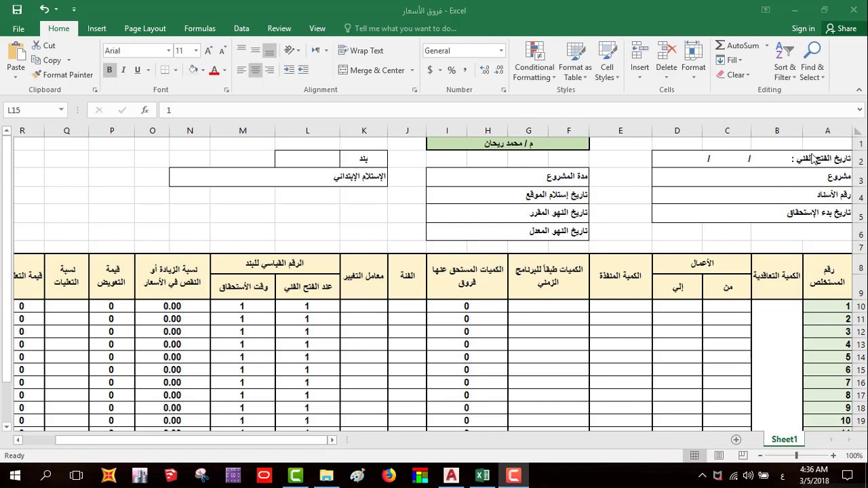Click zoom level 100% in status bar
The width and height of the screenshot is (868, 488).
coord(854,456)
